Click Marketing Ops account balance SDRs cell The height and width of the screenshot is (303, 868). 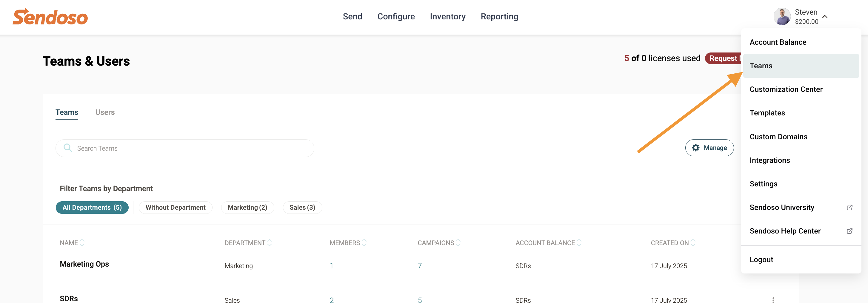523,266
